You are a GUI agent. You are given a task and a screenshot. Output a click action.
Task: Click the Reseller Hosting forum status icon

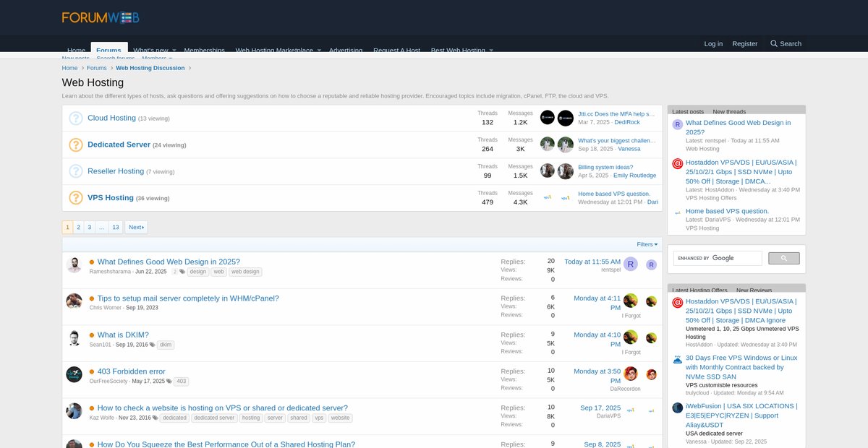tap(76, 171)
